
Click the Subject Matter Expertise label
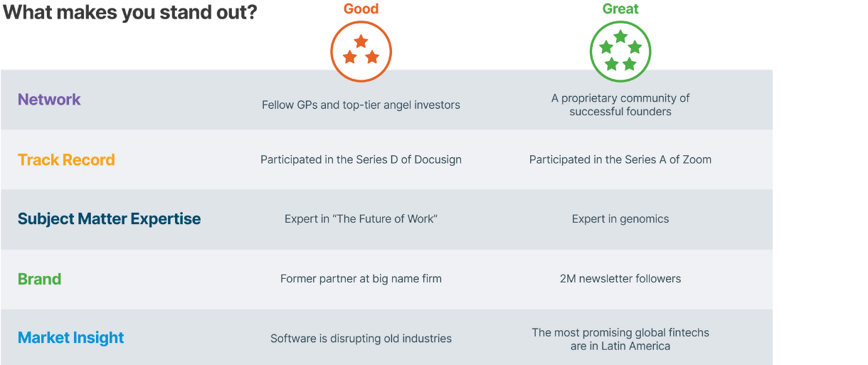click(x=109, y=219)
